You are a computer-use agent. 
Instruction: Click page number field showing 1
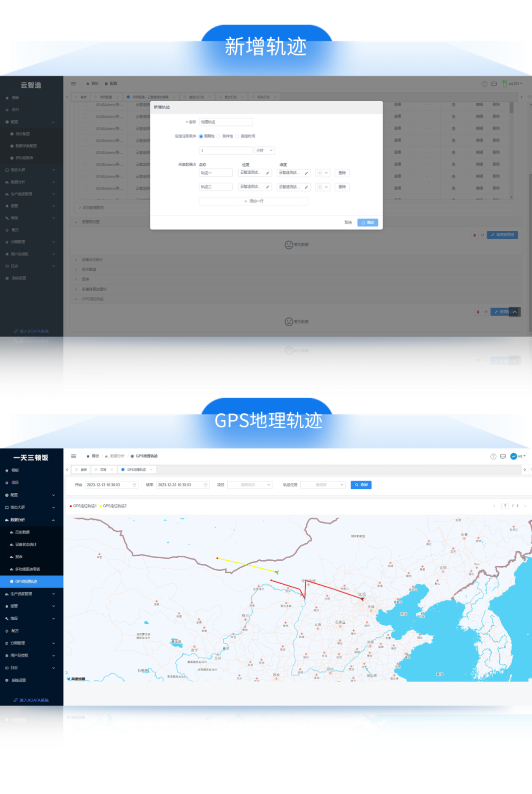point(505,506)
